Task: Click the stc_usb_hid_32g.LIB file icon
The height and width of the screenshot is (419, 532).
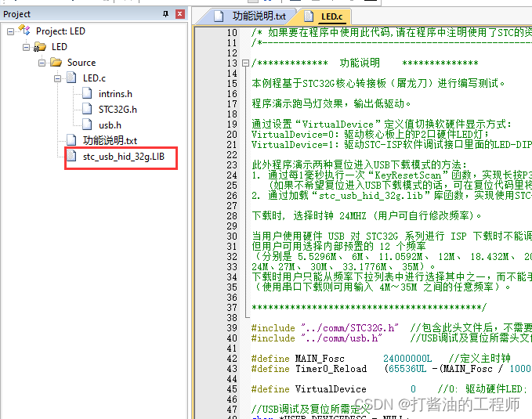Action: tap(71, 156)
